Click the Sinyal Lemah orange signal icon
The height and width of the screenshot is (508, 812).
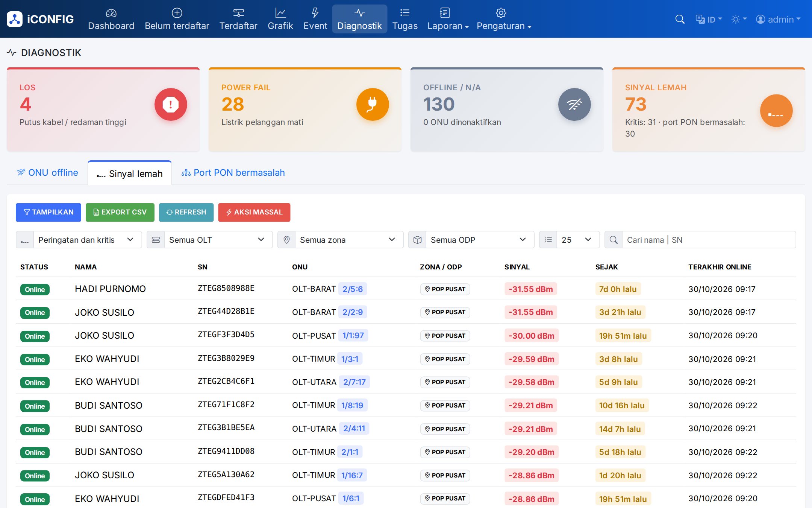pos(776,110)
